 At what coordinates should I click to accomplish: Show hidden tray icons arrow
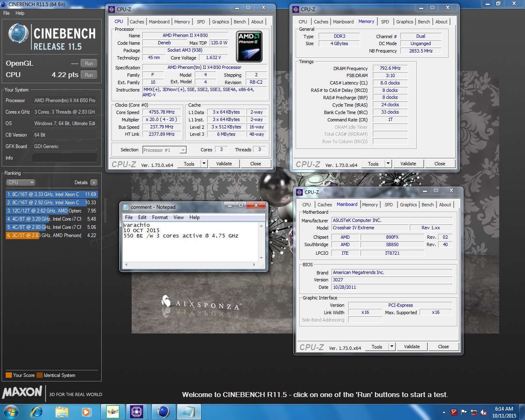[444, 412]
